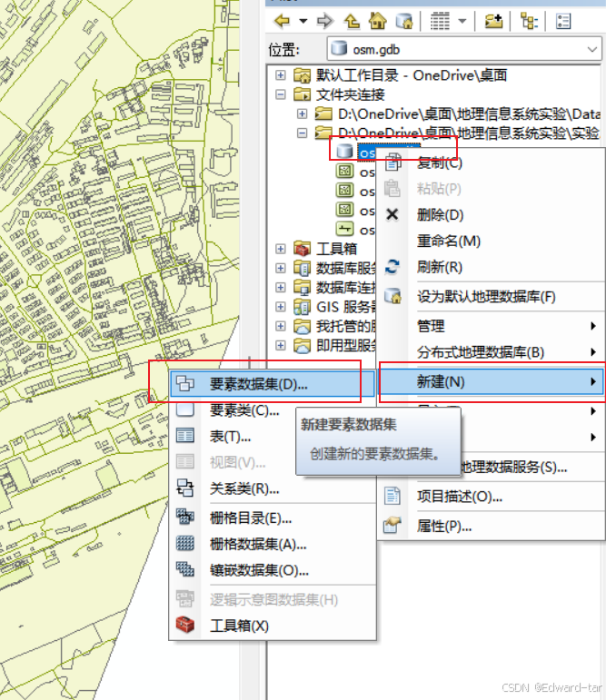606x700 pixels.
Task: Collapse the 地理信息系统实验\实验 folder node
Action: [x=302, y=133]
